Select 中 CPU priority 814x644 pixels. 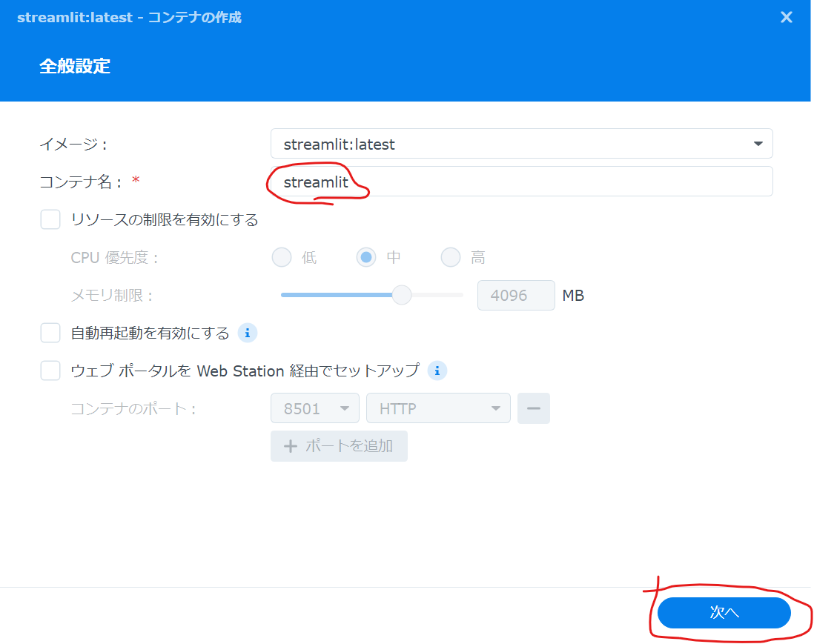(366, 257)
